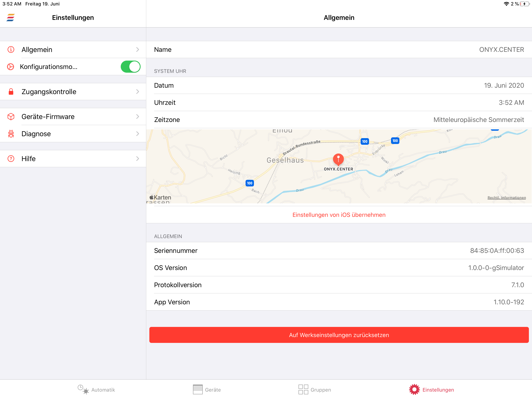532x399 pixels.
Task: Click the Konfigurationsmodus gear icon
Action: pos(11,67)
